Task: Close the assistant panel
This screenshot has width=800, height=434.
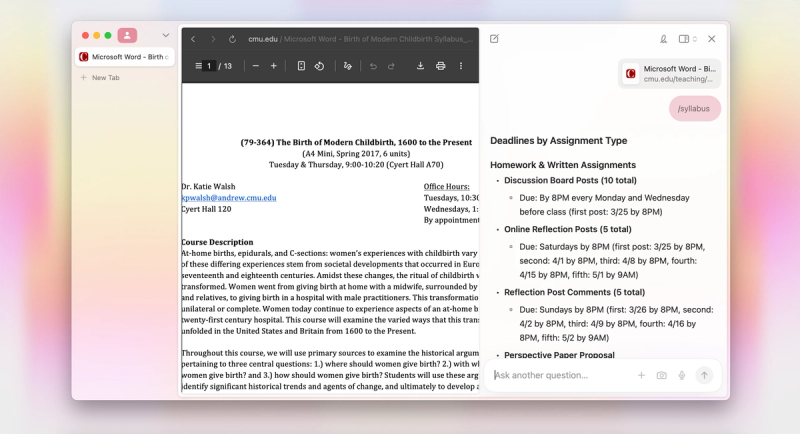Action: click(712, 39)
